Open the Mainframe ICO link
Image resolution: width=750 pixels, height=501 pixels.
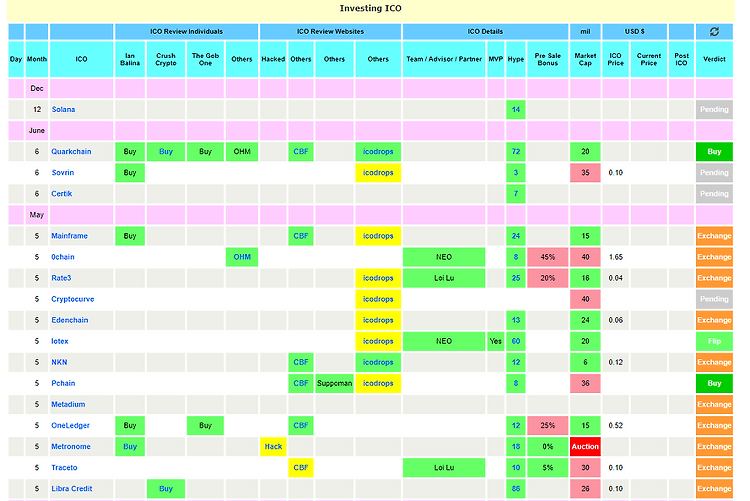[x=69, y=236]
